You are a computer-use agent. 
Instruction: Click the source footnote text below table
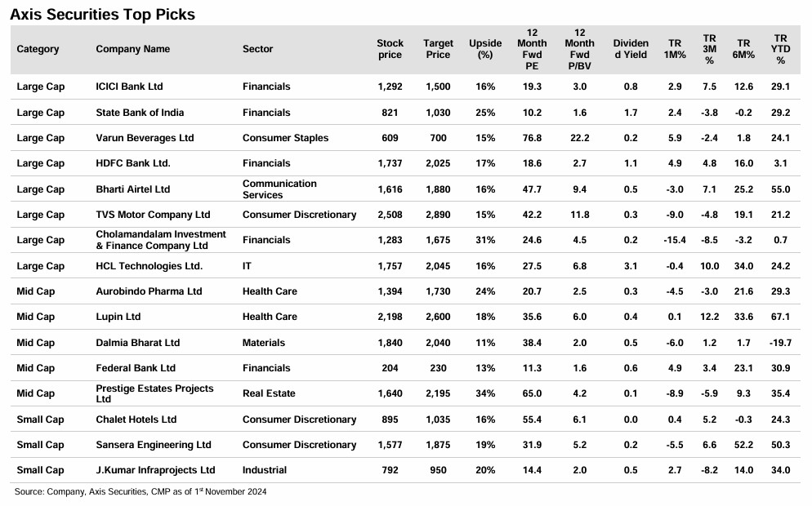pyautogui.click(x=141, y=492)
